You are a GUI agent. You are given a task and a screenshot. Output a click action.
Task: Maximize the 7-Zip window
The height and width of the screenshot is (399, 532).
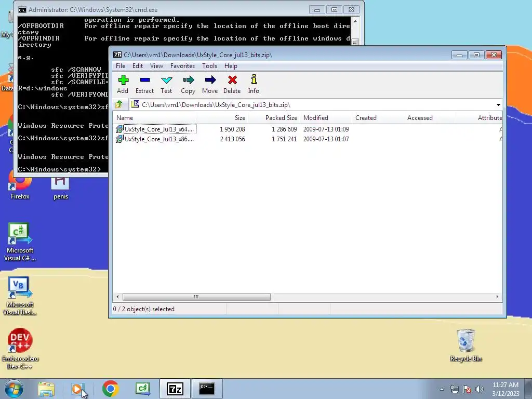coord(476,55)
